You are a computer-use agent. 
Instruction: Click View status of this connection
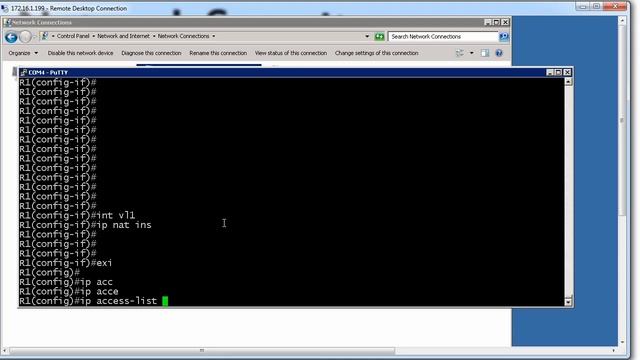(291, 53)
